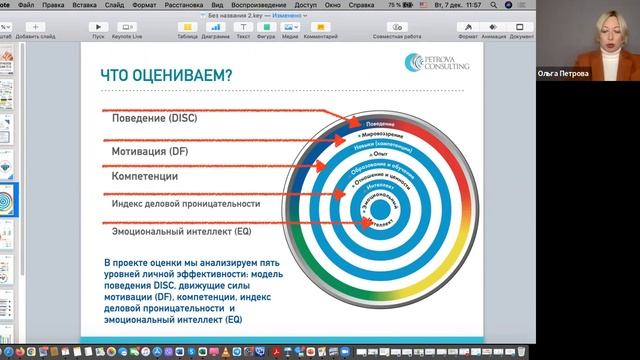Select the second slide thumbnail in the navigator
Screen dimensions: 640x360
pos(6,95)
